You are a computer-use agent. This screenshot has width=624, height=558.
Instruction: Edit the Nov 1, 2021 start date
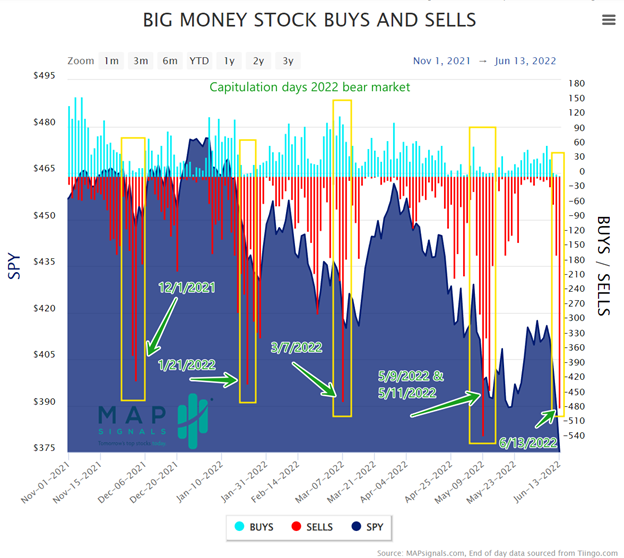[x=440, y=61]
